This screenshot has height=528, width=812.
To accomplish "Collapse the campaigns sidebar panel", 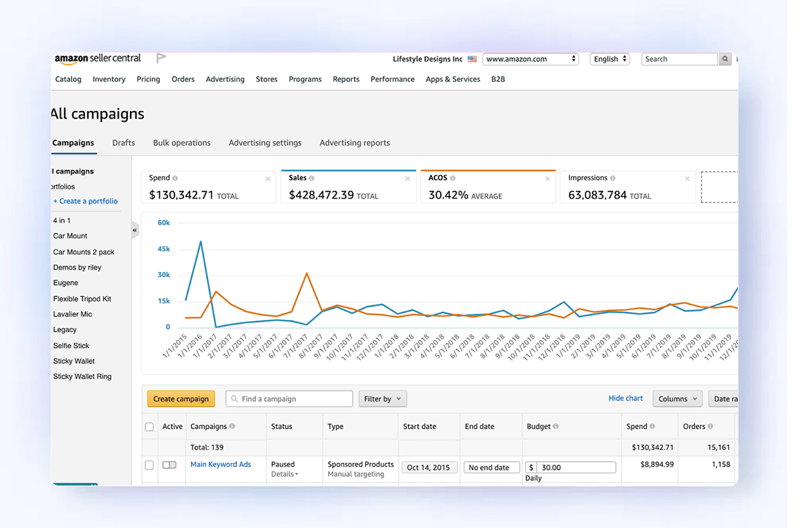I will pos(134,230).
